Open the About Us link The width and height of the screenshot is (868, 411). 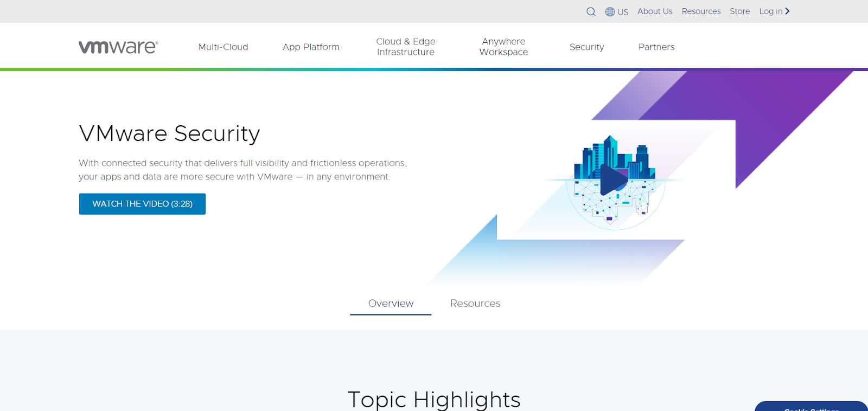[655, 11]
